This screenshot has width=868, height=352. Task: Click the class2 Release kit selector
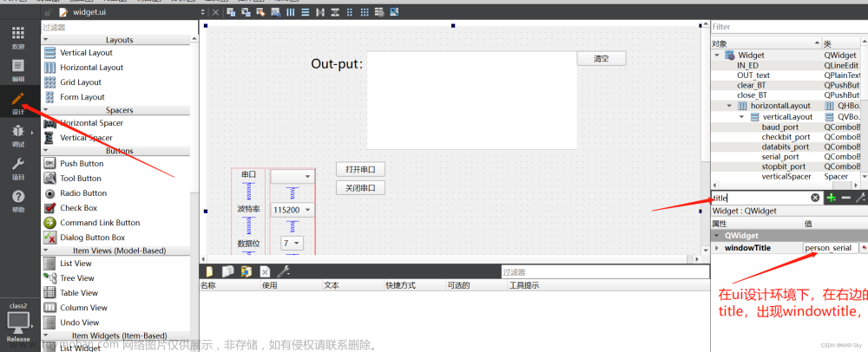(x=18, y=323)
